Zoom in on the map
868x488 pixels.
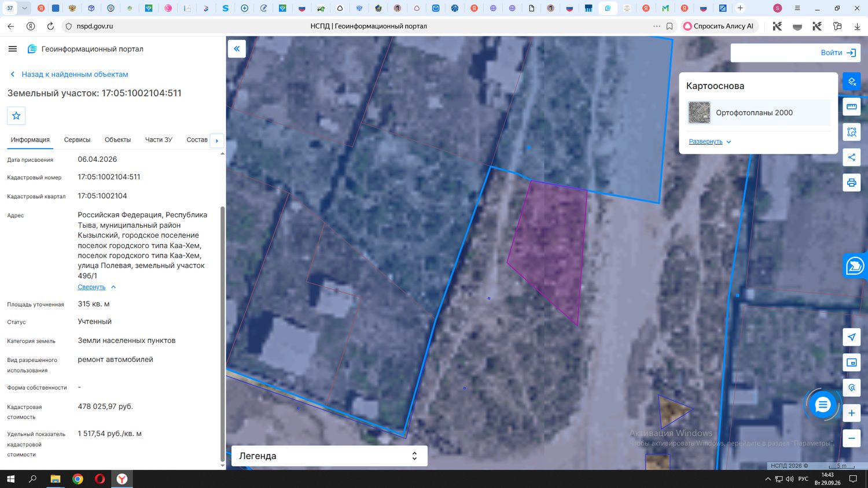coord(852,413)
